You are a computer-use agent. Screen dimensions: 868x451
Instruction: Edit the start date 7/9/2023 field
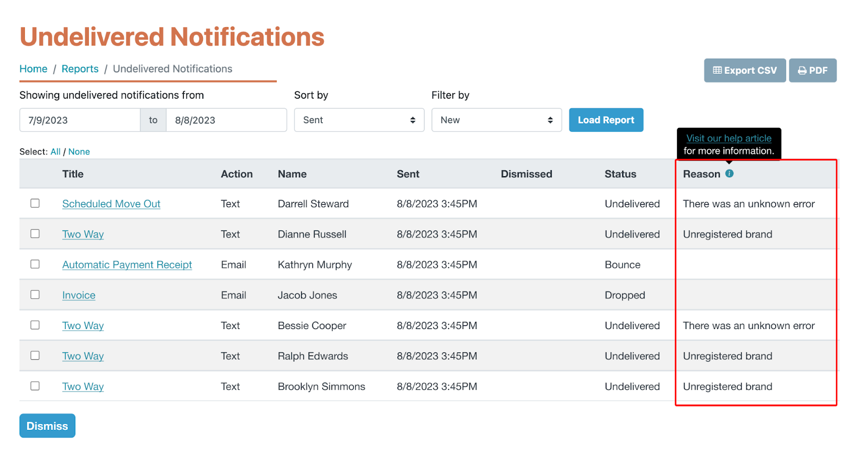tap(80, 120)
